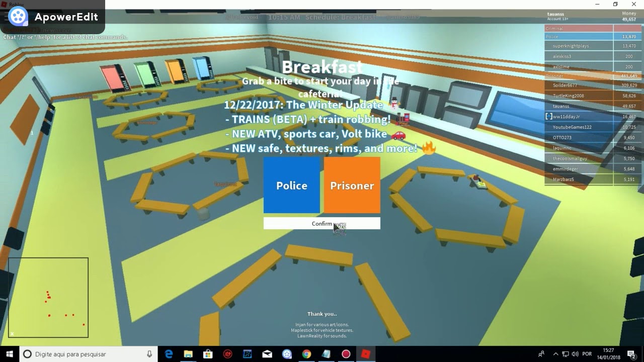Select player ww11ddayJr in leaderboard
This screenshot has width=644, height=362.
pos(592,117)
